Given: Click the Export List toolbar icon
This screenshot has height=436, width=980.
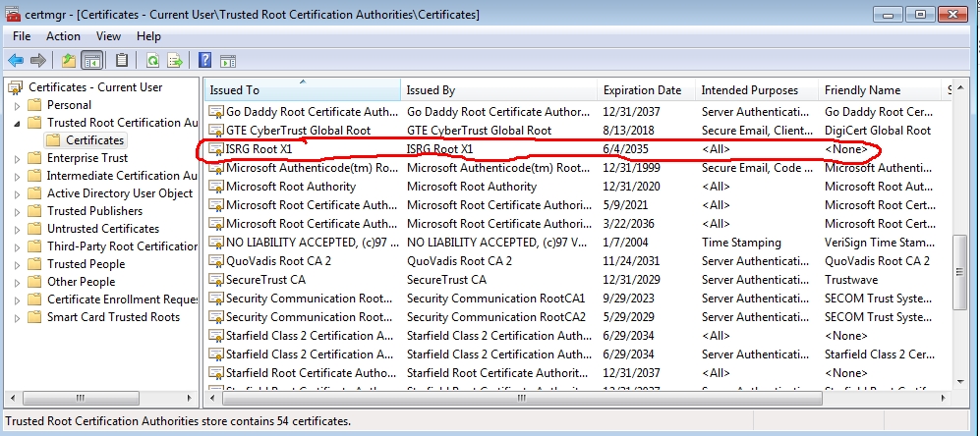Looking at the screenshot, I should [x=175, y=61].
